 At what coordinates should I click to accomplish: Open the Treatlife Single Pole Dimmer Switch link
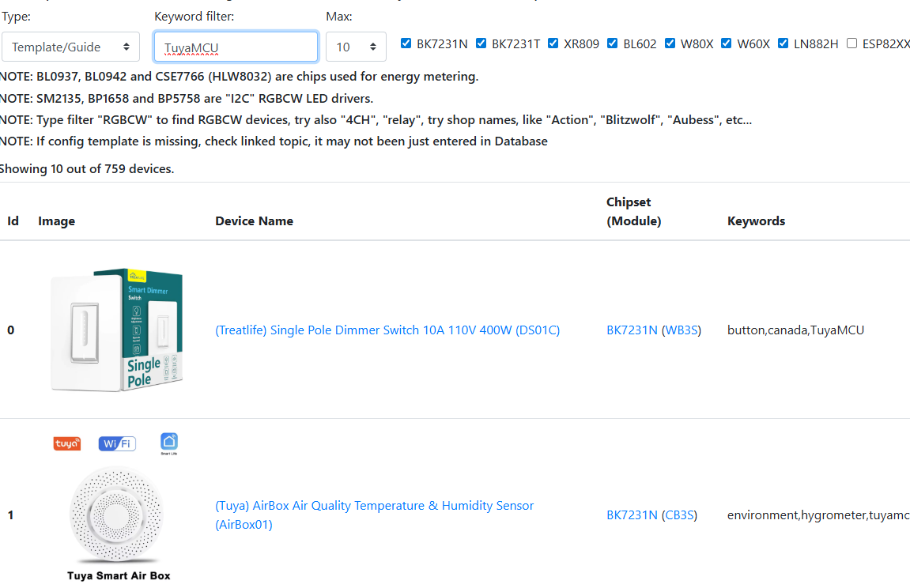[x=387, y=330]
